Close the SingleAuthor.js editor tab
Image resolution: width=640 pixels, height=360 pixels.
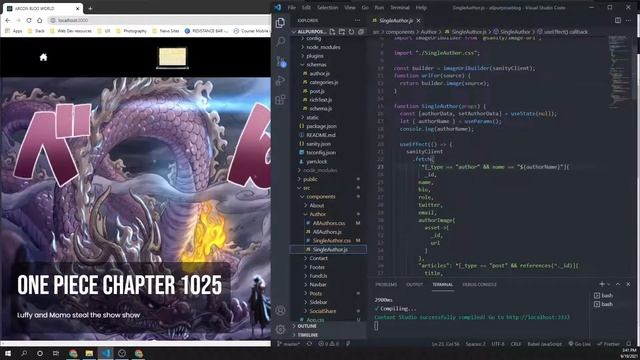419,20
